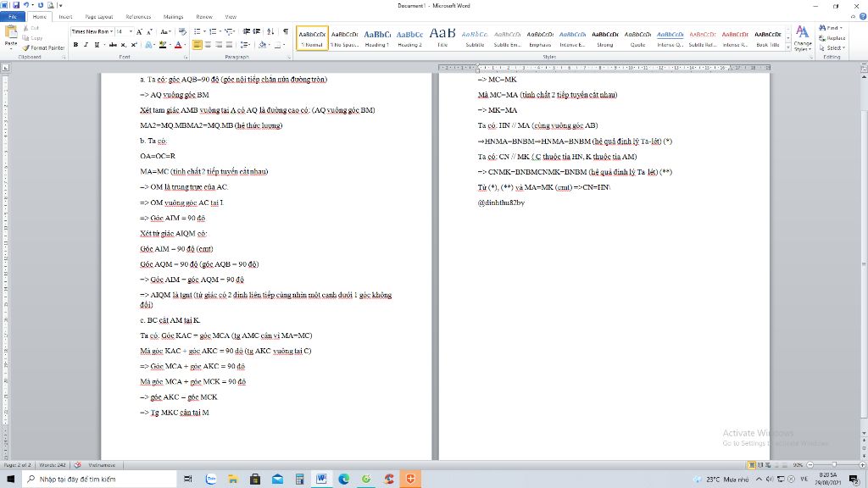Click Copy in the Clipboard group
This screenshot has width=868, height=488.
click(33, 38)
